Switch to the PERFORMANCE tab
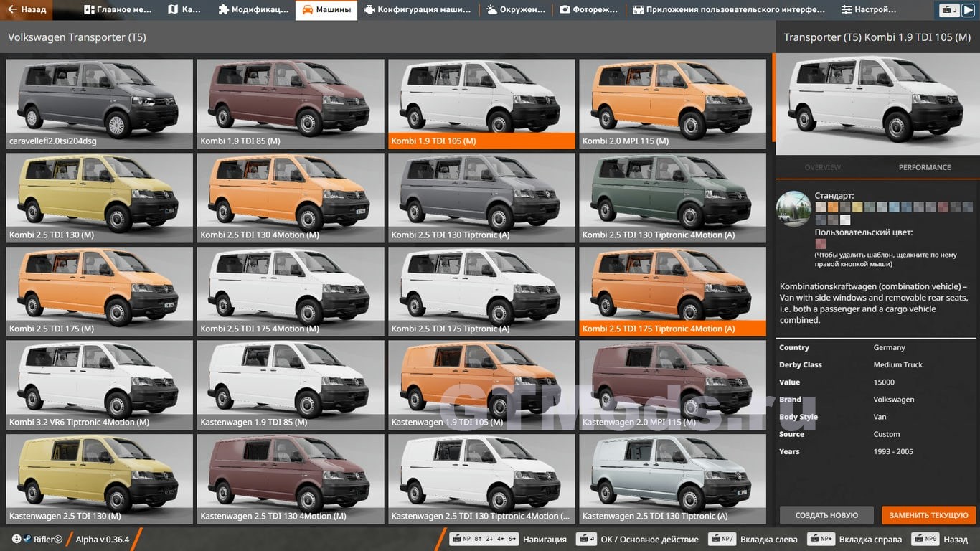Image resolution: width=980 pixels, height=551 pixels. [925, 167]
